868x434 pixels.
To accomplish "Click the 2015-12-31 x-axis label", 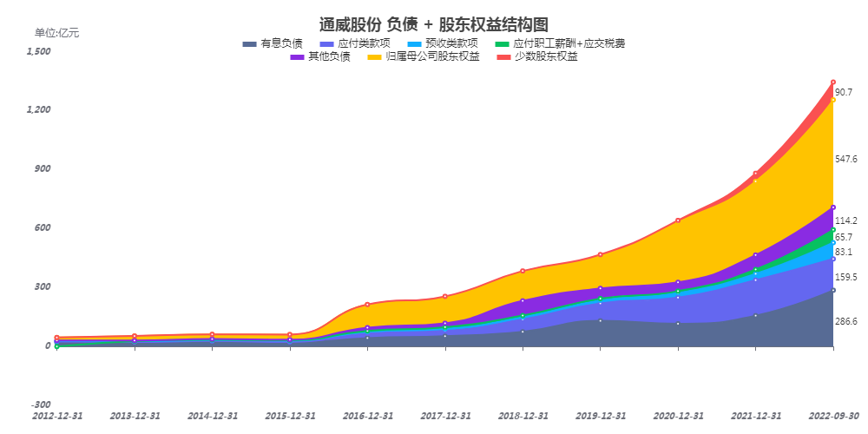I will [x=290, y=416].
